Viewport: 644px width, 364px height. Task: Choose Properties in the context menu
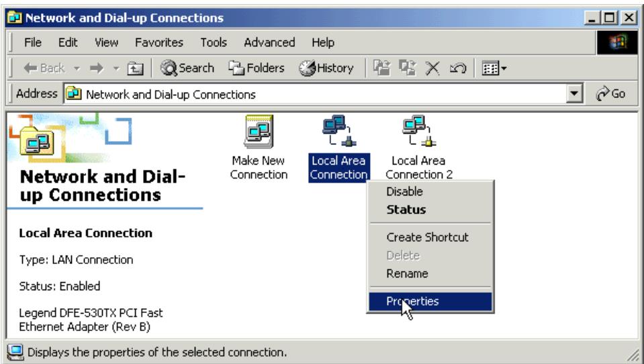click(430, 301)
